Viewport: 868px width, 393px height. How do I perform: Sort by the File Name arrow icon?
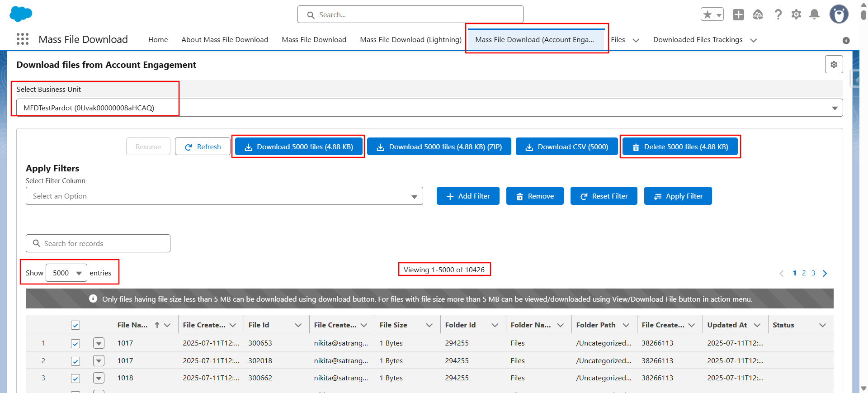click(157, 325)
